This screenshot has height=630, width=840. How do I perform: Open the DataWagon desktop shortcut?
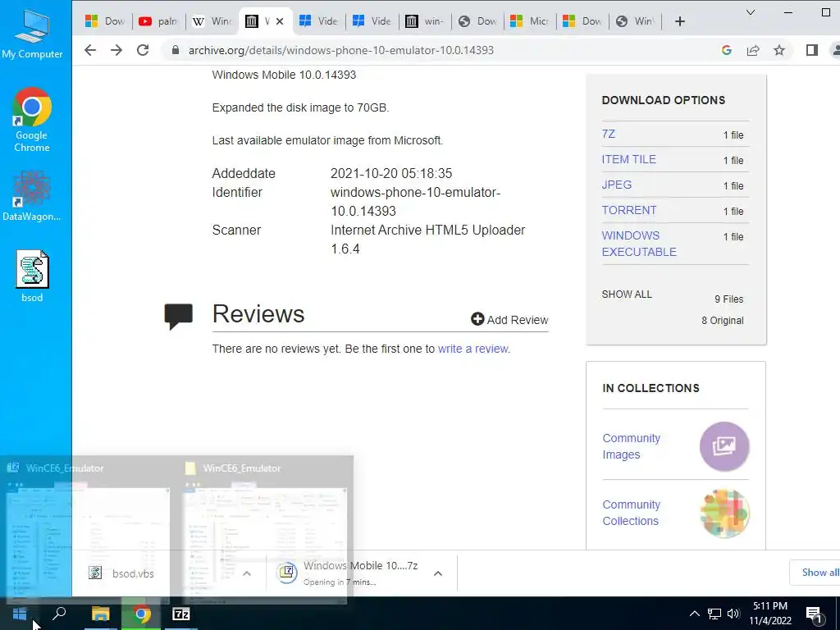(x=32, y=195)
